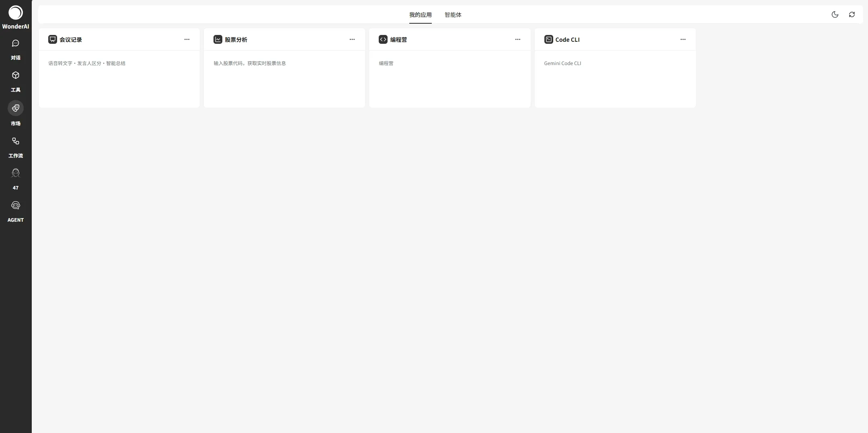This screenshot has height=433, width=868.
Task: Show more options for Code CLI card
Action: pos(683,39)
